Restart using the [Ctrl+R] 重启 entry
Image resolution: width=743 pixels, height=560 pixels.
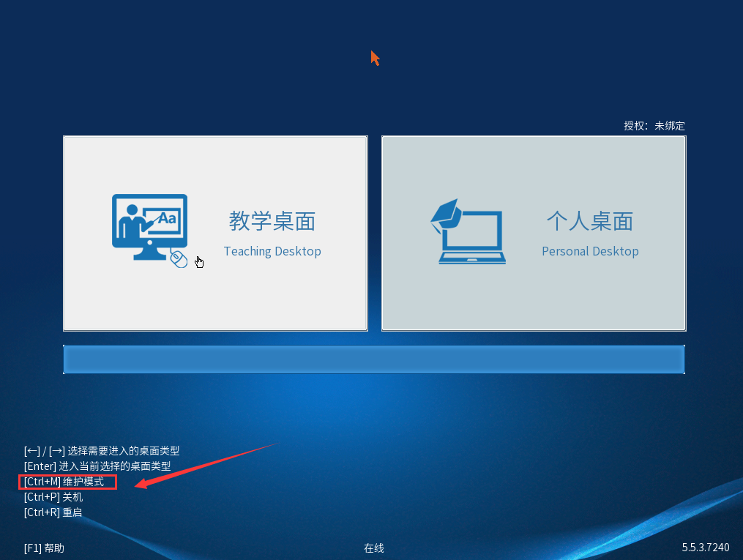(x=53, y=512)
